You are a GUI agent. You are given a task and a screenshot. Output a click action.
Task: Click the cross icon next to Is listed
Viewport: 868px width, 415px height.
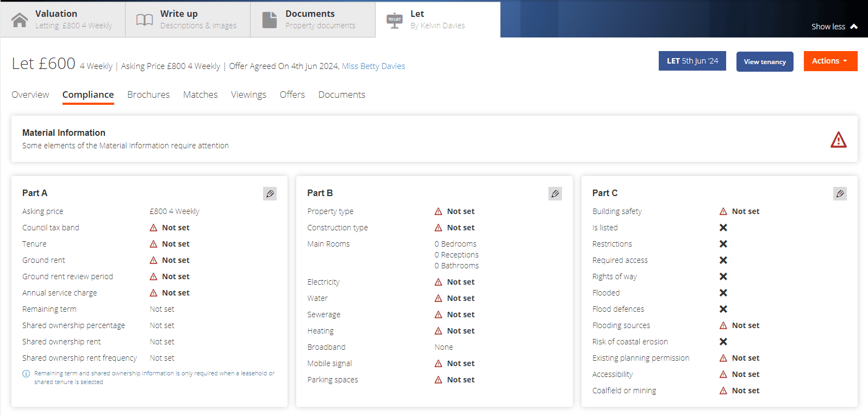723,228
